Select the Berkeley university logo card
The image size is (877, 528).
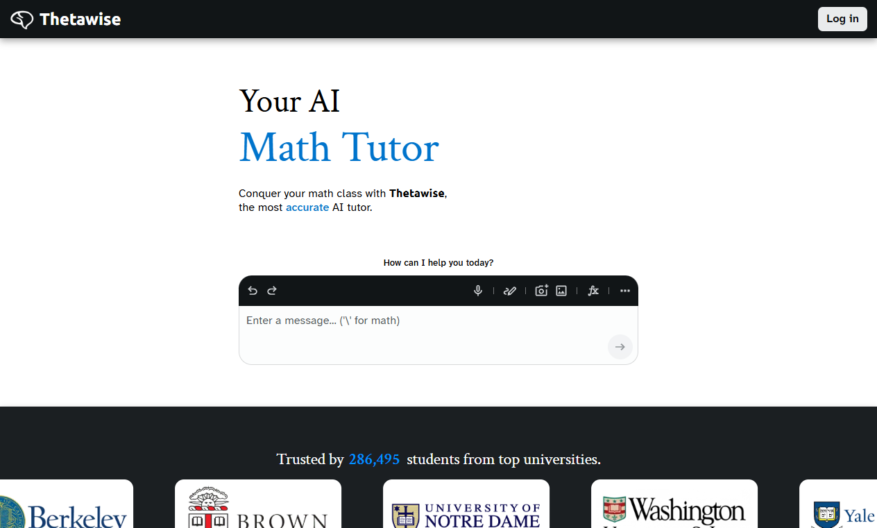tap(67, 503)
